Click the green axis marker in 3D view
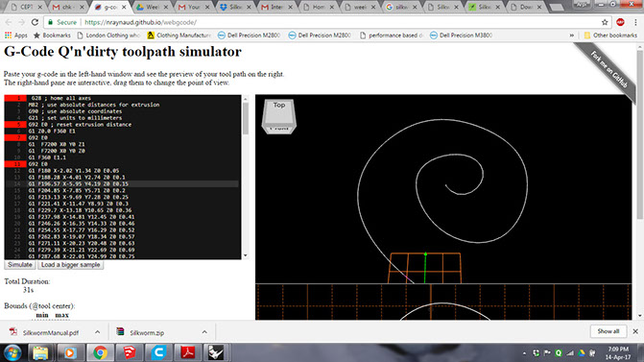This screenshot has height=362, width=644. click(x=425, y=254)
